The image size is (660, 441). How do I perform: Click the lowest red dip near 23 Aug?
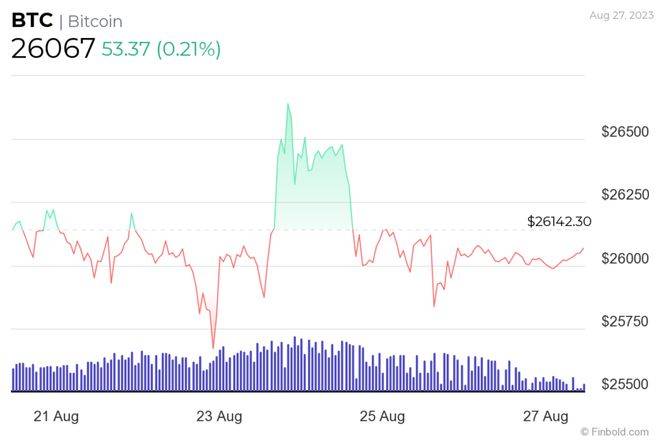(x=213, y=346)
